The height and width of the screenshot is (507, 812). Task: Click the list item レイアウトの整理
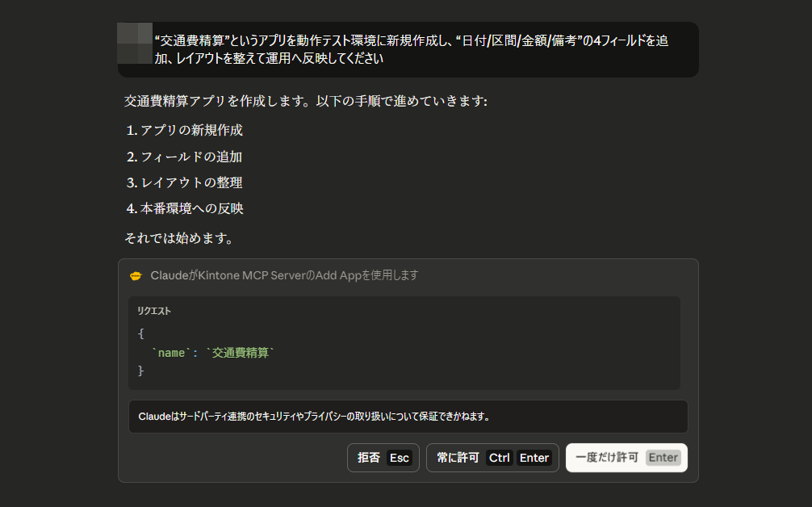[x=191, y=182]
